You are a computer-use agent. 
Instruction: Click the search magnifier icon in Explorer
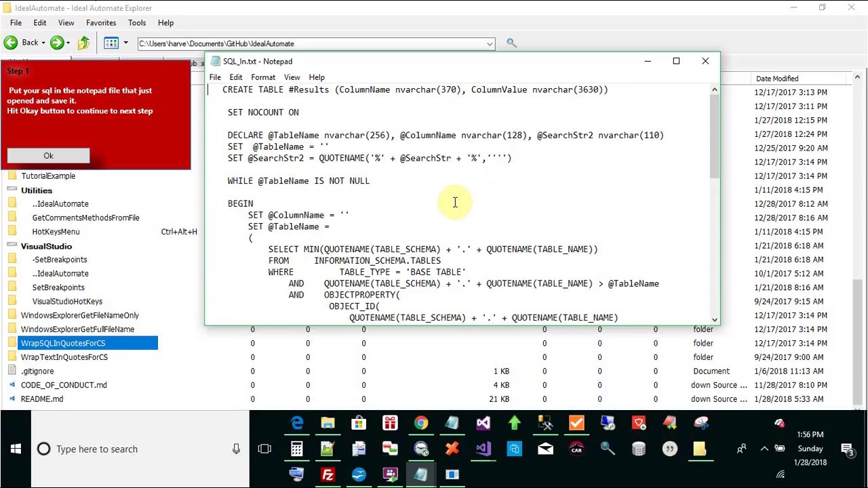pyautogui.click(x=512, y=43)
